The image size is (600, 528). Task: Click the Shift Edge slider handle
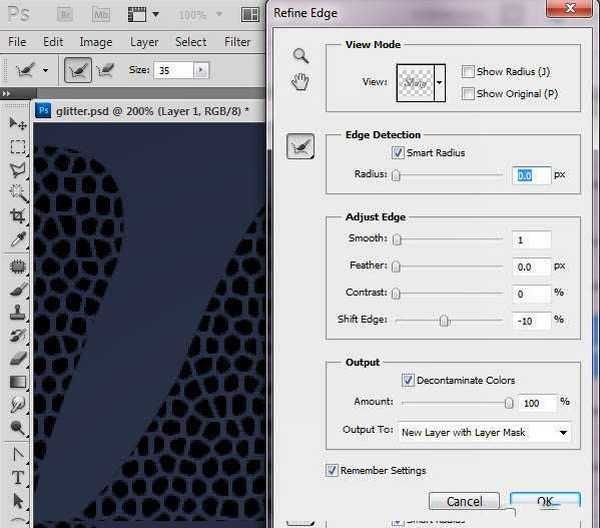coord(444,321)
